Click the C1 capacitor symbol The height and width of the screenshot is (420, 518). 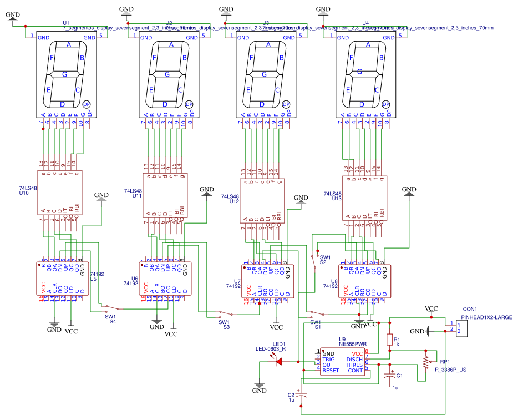390,376
